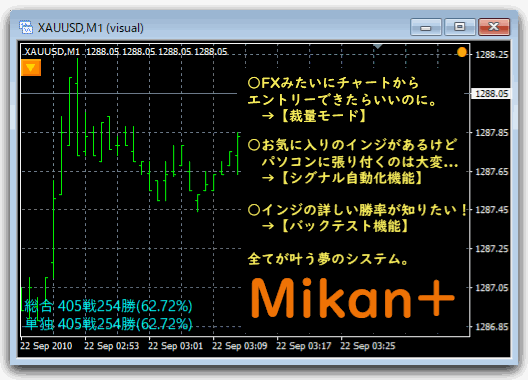Click the 【シグナル自動化機能】 label
The width and height of the screenshot is (528, 380).
coord(352,178)
